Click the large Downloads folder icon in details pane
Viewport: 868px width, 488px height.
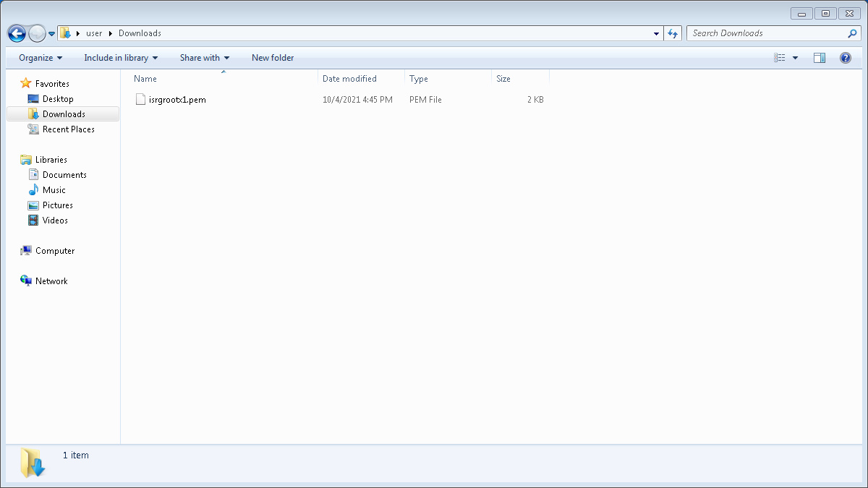pyautogui.click(x=33, y=463)
